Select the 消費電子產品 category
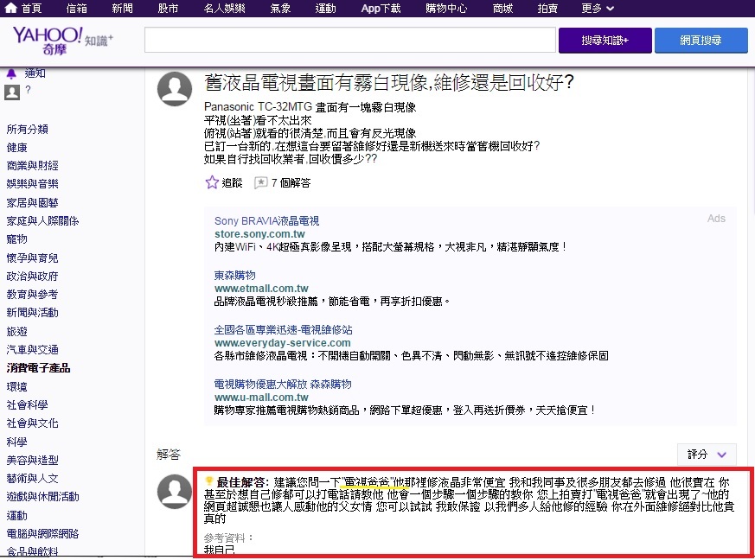 (x=39, y=368)
